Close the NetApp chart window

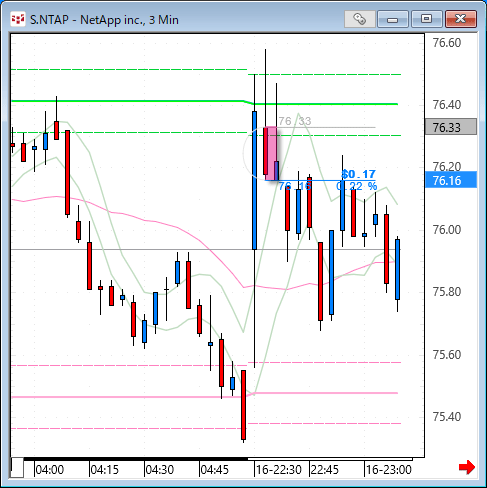(461, 19)
